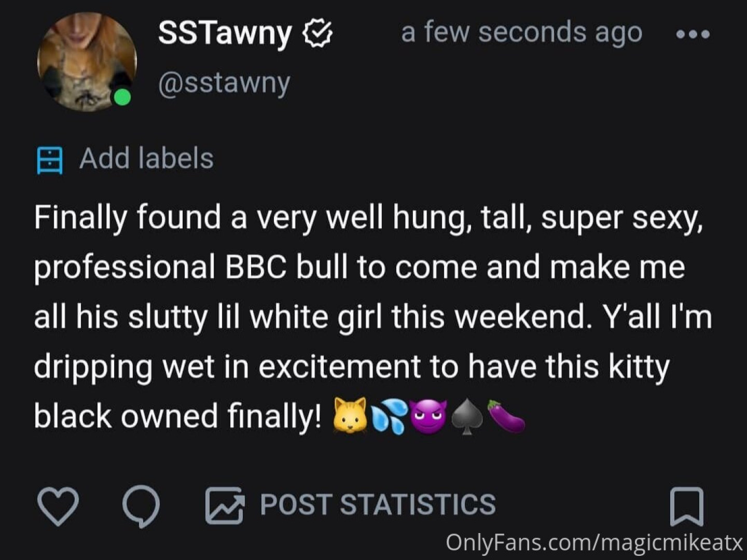Open the SSTawny display name link
Screen dimensions: 747x560
(x=224, y=33)
